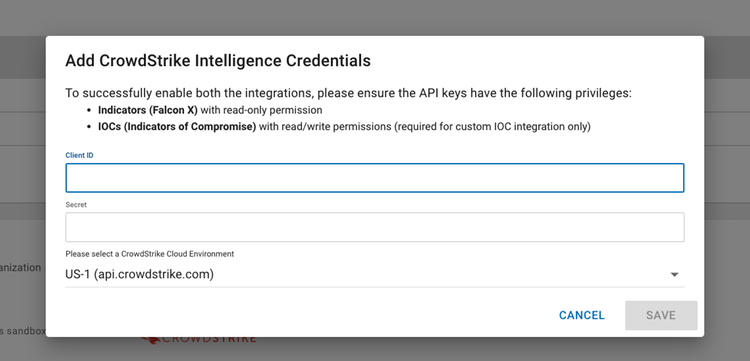Focus the Secret input field

point(375,227)
